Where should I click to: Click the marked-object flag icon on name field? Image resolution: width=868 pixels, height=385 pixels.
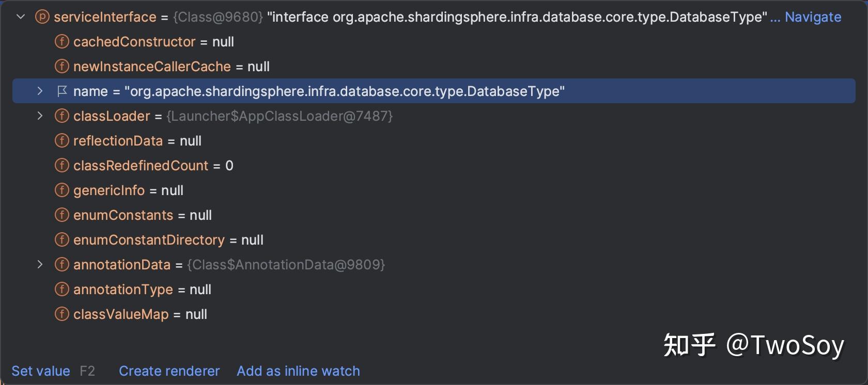62,91
